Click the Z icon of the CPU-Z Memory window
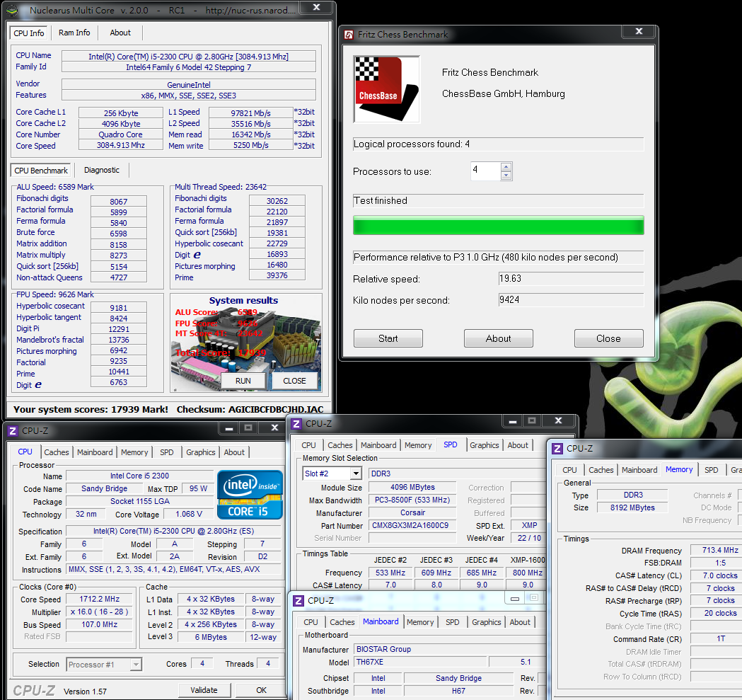Viewport: 742px width, 700px height. [x=557, y=449]
